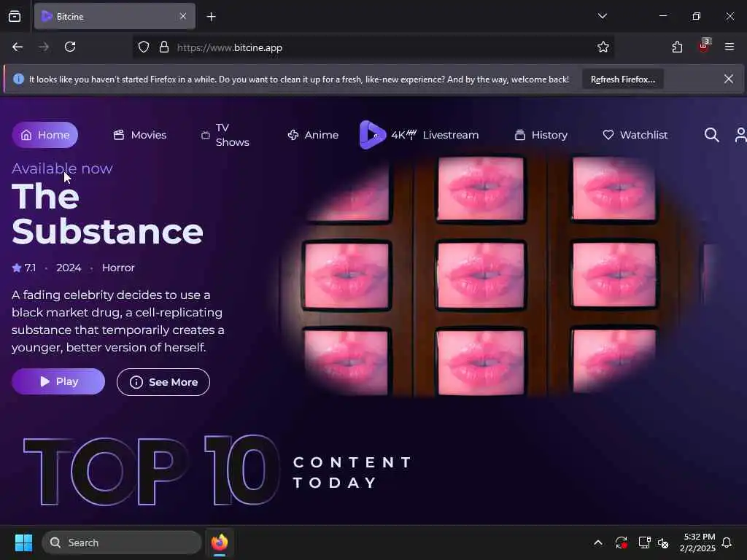Image resolution: width=747 pixels, height=560 pixels.
Task: Click Refresh Firefox button
Action: [x=623, y=79]
